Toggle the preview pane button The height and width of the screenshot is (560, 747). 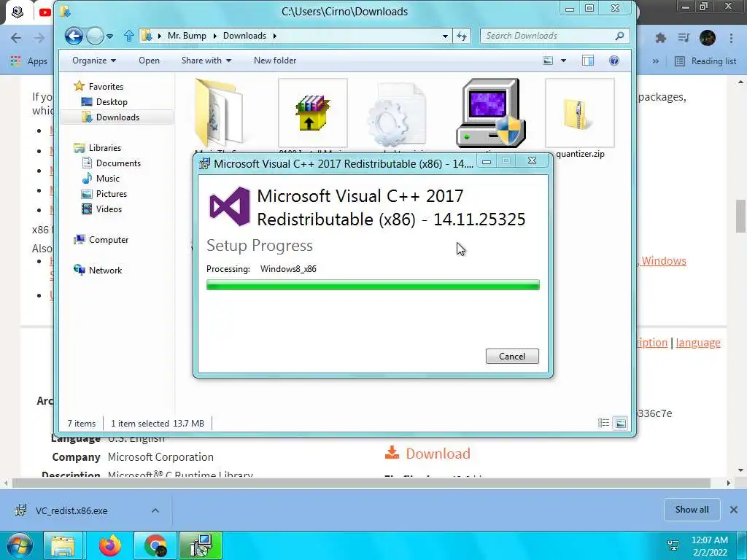click(x=588, y=61)
